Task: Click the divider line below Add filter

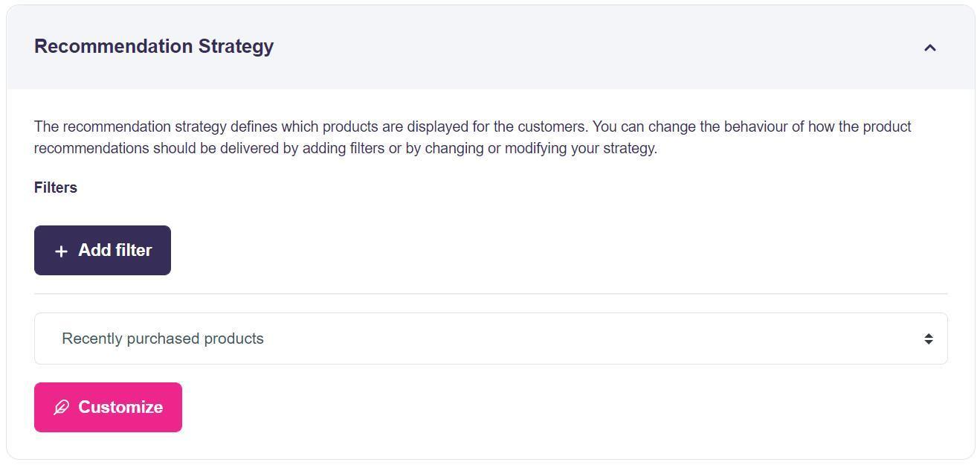Action: tap(491, 294)
